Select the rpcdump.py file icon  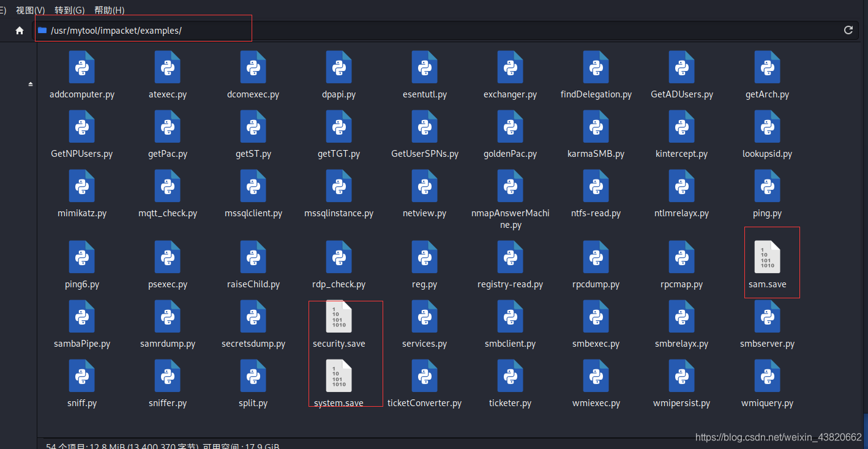(596, 257)
